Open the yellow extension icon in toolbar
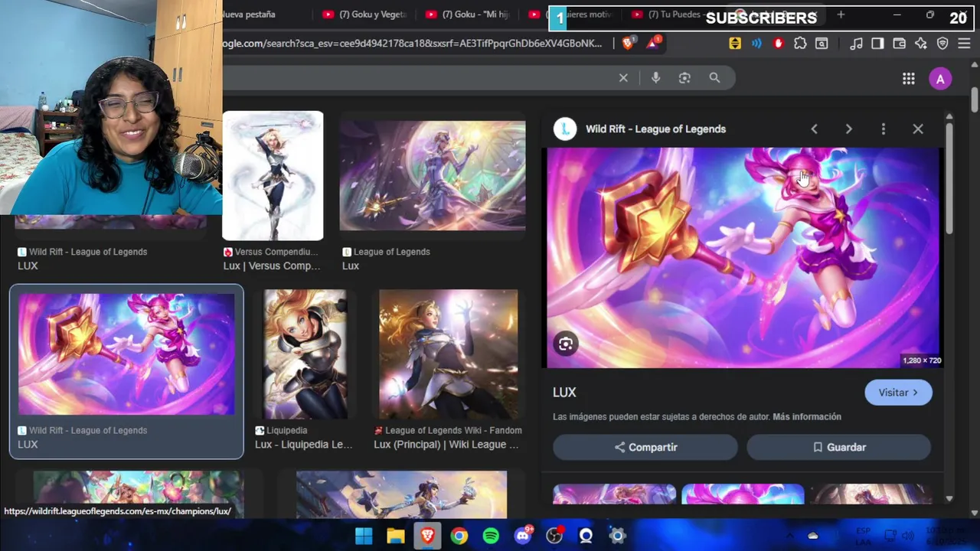 [x=735, y=44]
